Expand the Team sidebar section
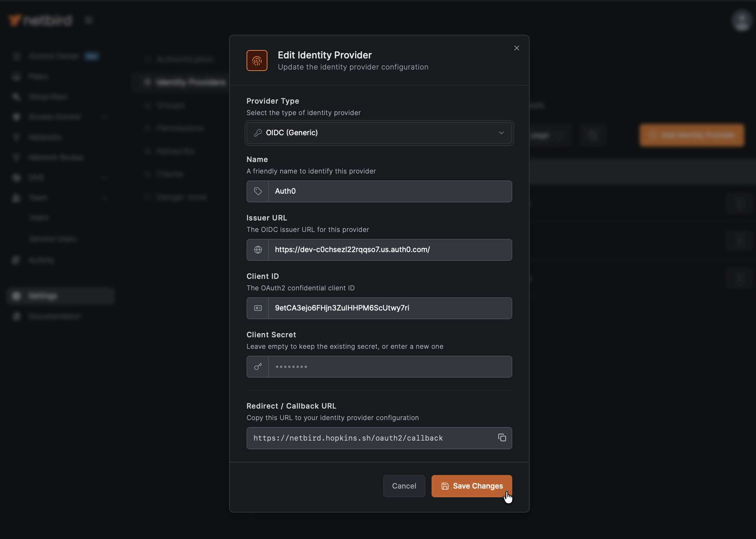Screen dimensions: 756x539 104,198
